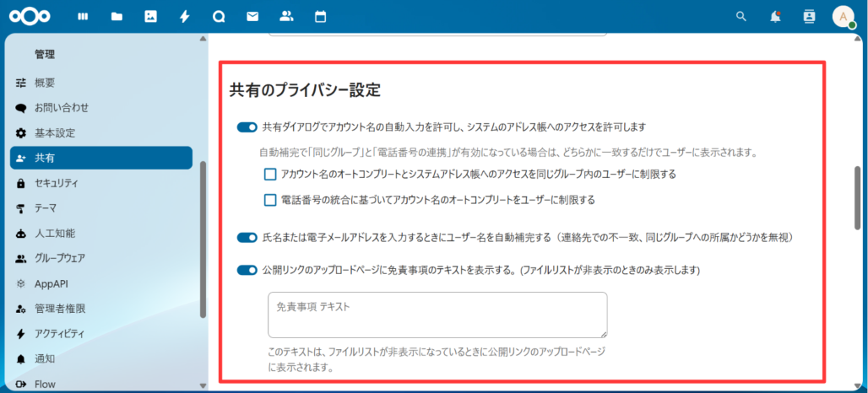Disable the account name auto-fill toggle in share dialog

pyautogui.click(x=247, y=127)
